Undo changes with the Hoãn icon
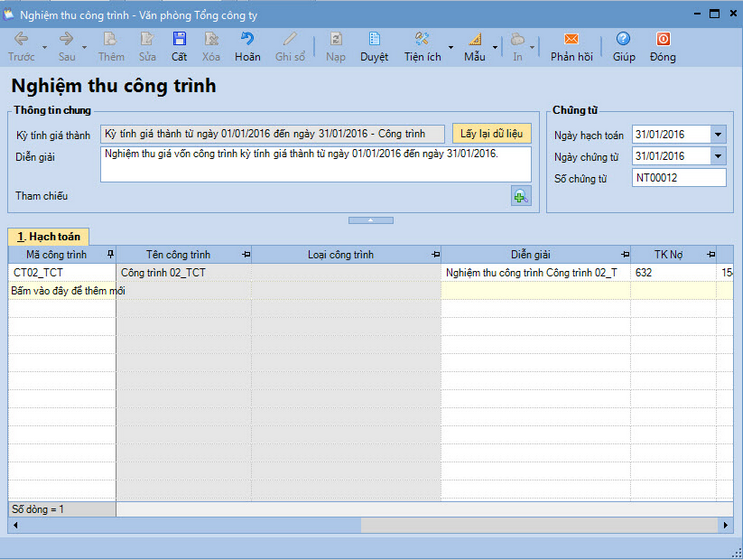Screen dimensions: 743x560 click(x=247, y=39)
